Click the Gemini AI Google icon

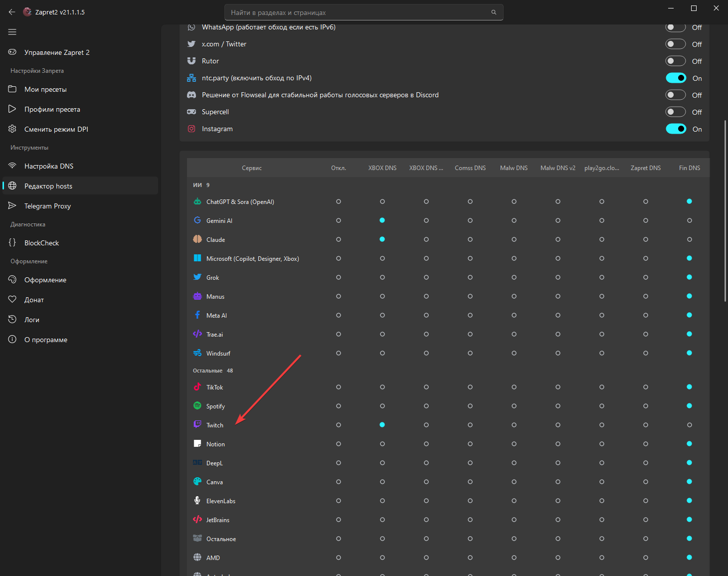tap(197, 220)
